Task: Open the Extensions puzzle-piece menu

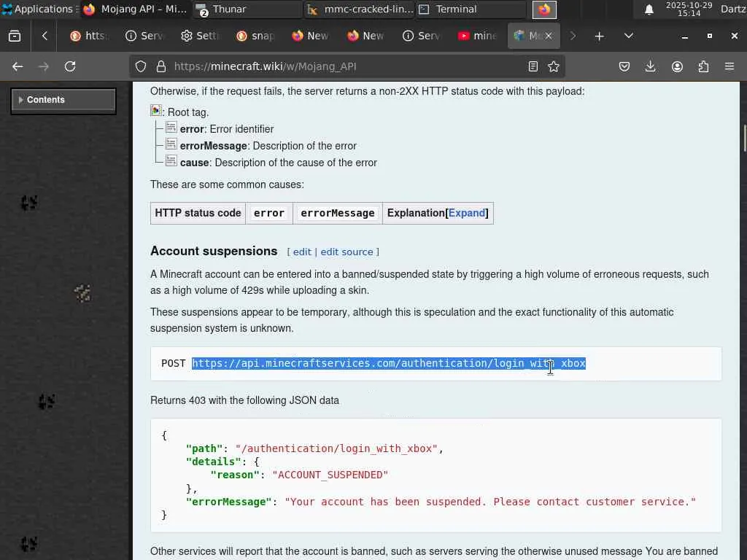Action: [x=703, y=66]
